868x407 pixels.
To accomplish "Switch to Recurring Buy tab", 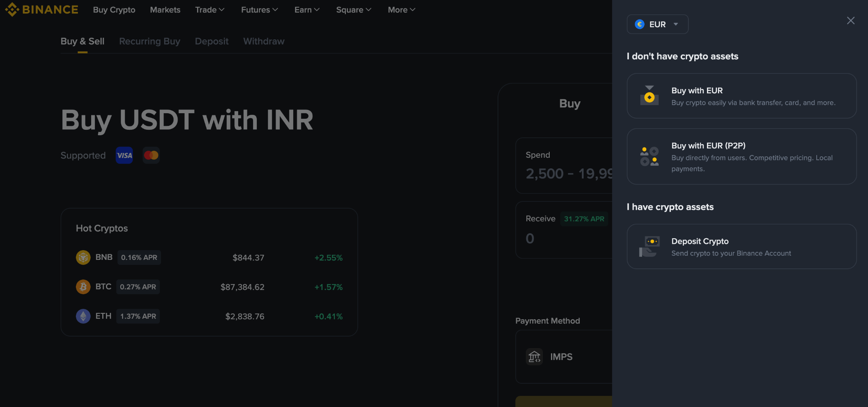I will pos(150,41).
